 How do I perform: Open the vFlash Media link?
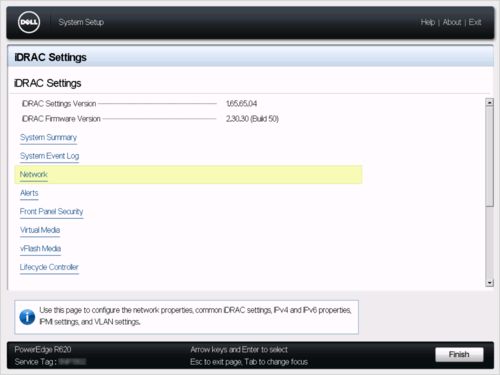coord(40,249)
